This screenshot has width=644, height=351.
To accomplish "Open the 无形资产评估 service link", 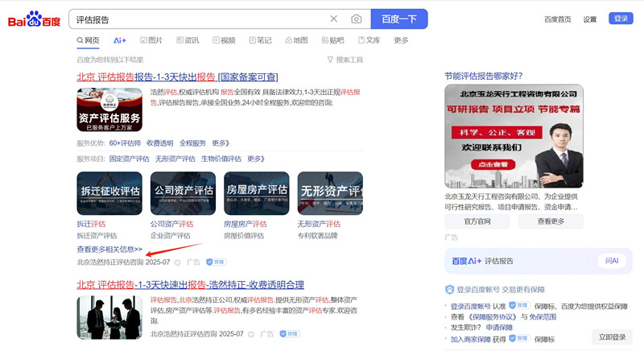I will point(175,159).
